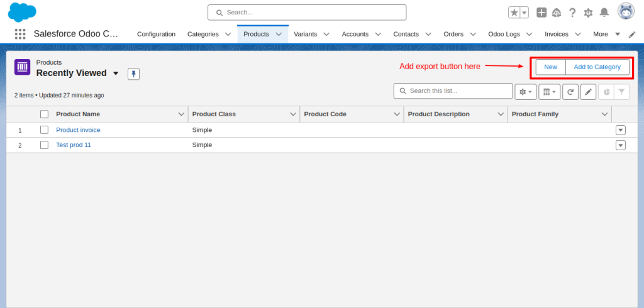This screenshot has width=644, height=308.
Task: Click the New button
Action: [550, 67]
